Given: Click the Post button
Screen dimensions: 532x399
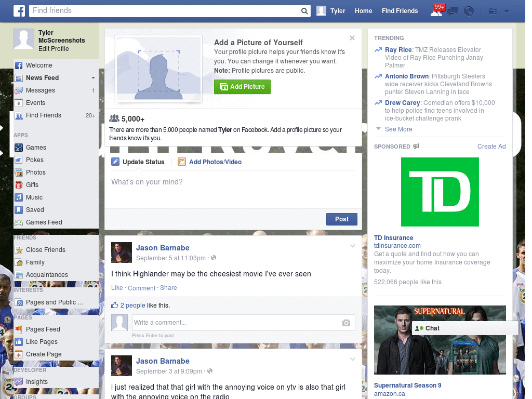Looking at the screenshot, I should pos(342,219).
